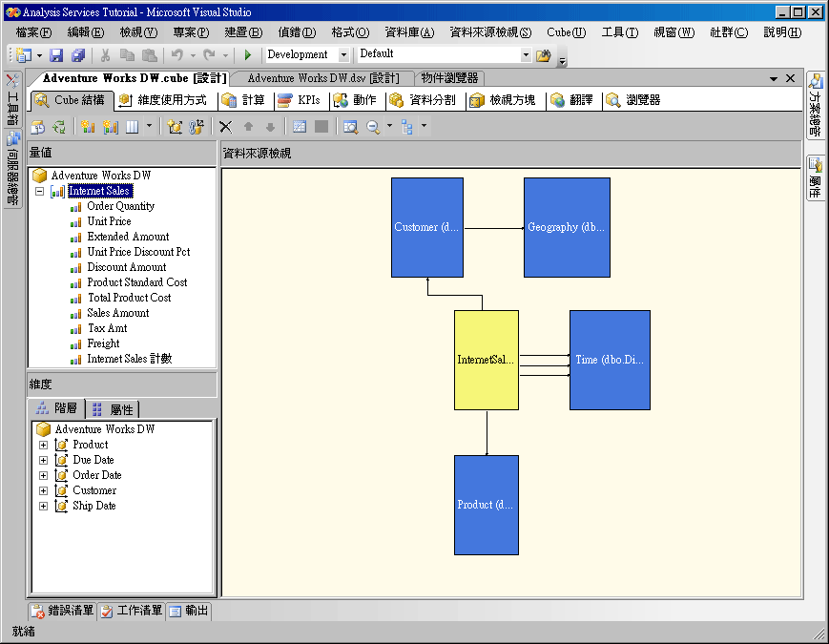The image size is (829, 644).
Task: Click the Zoom magnifier icon
Action: tap(373, 127)
